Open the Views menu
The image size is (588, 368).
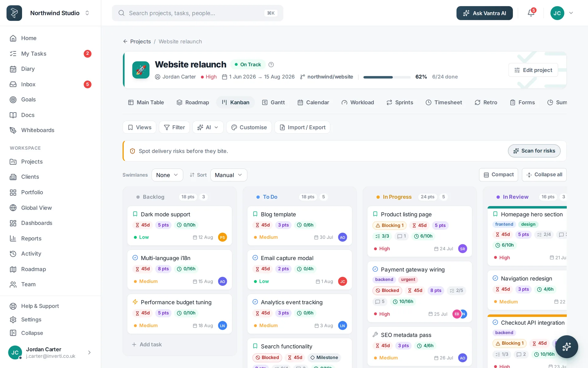point(139,127)
